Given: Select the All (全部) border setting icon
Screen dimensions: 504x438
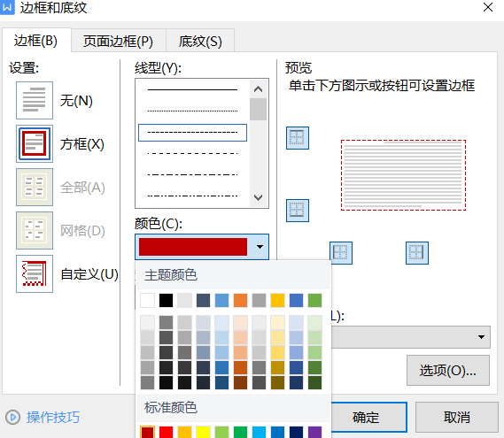Looking at the screenshot, I should point(35,187).
